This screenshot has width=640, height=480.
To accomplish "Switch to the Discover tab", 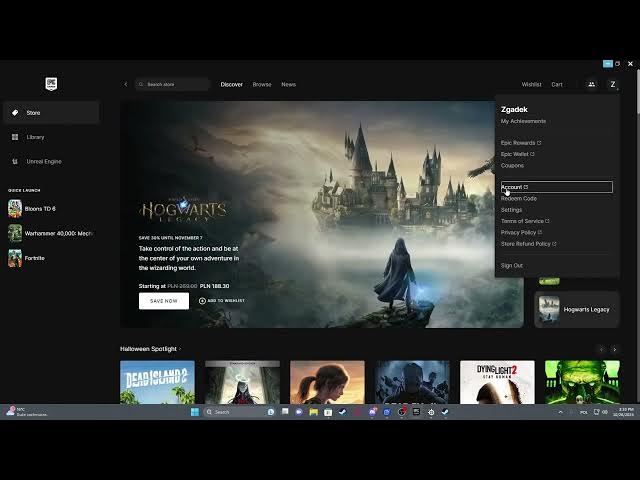I will point(231,84).
